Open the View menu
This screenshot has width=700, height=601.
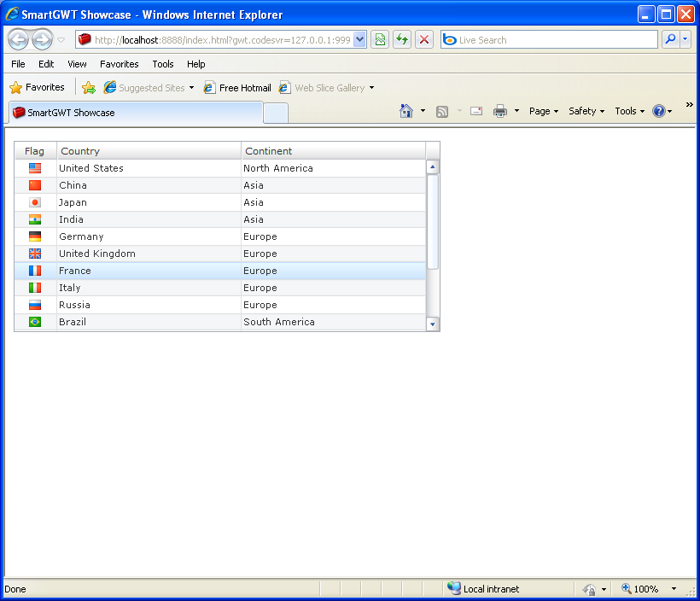(x=77, y=64)
